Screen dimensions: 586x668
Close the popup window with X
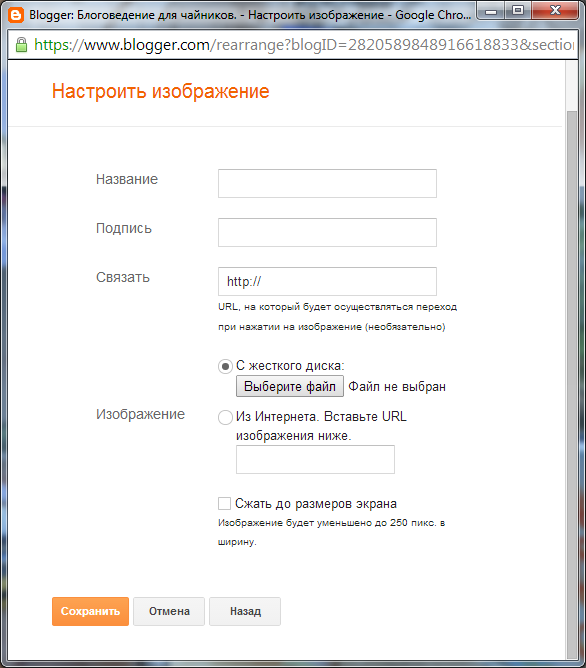(555, 11)
